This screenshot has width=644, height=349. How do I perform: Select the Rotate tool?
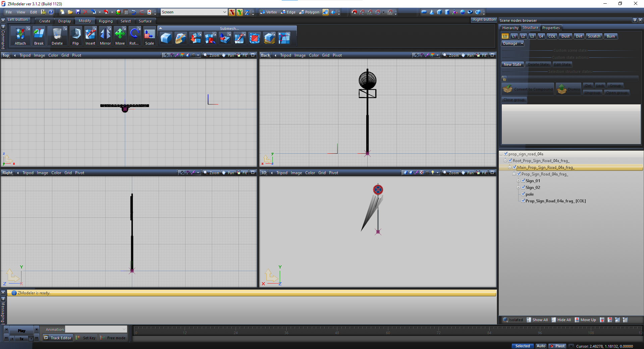[134, 36]
